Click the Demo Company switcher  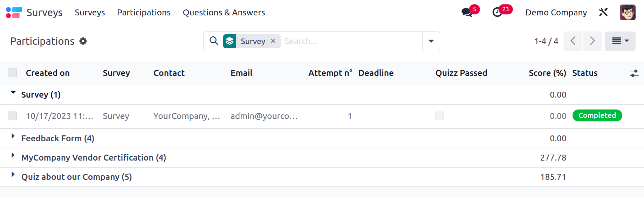pos(556,13)
